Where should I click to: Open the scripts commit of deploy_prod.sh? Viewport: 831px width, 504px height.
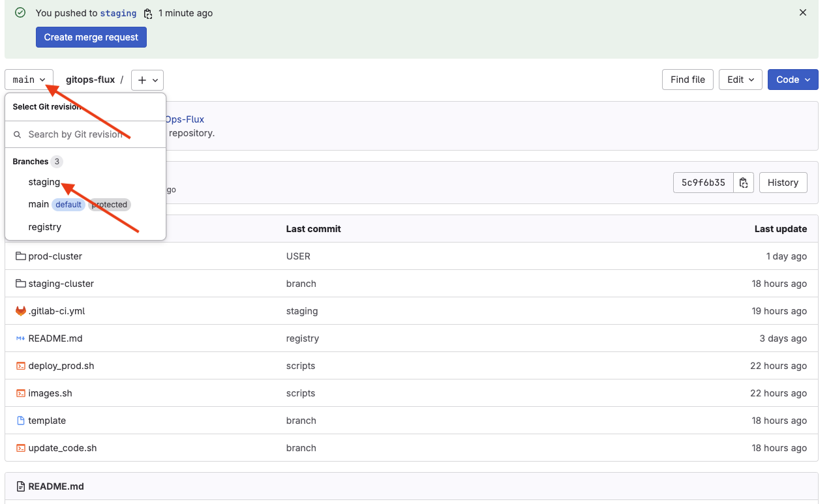pos(301,366)
